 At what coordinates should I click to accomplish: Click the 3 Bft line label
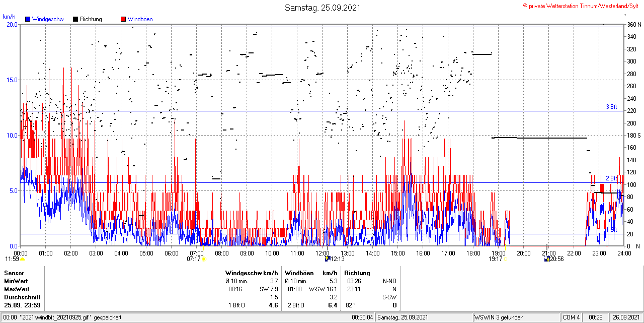(x=611, y=107)
